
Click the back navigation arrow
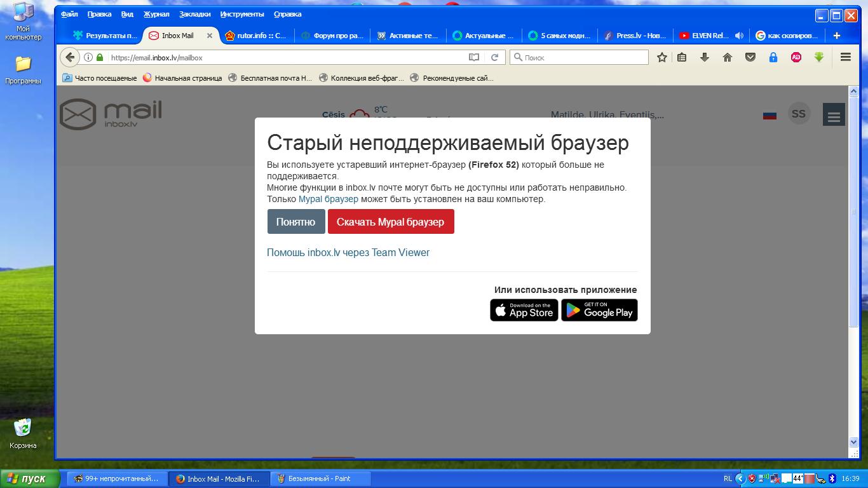(x=69, y=57)
